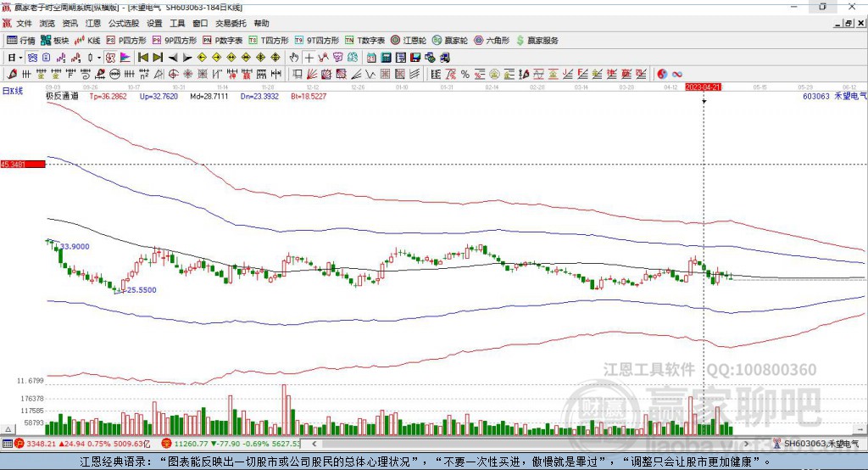Click the save floppy disk icon

(415, 58)
